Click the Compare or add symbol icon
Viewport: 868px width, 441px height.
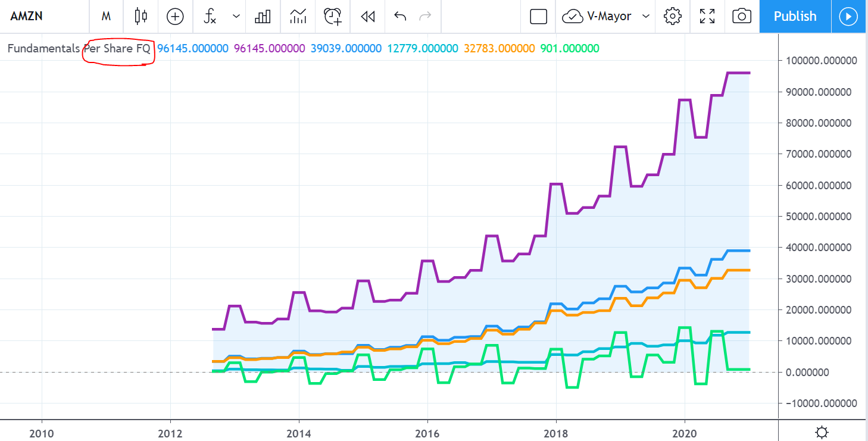tap(175, 16)
